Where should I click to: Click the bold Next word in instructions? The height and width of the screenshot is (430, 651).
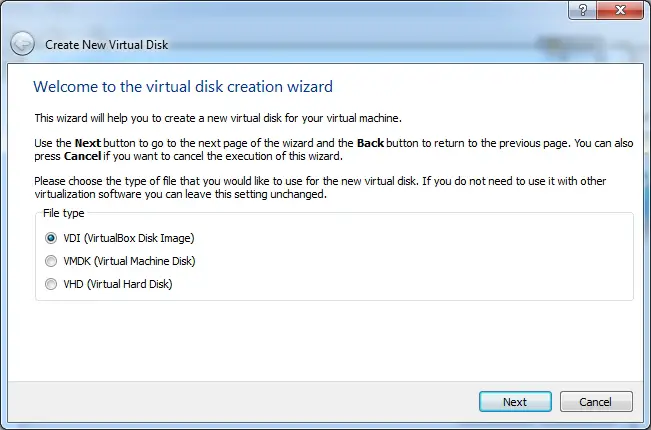click(88, 143)
